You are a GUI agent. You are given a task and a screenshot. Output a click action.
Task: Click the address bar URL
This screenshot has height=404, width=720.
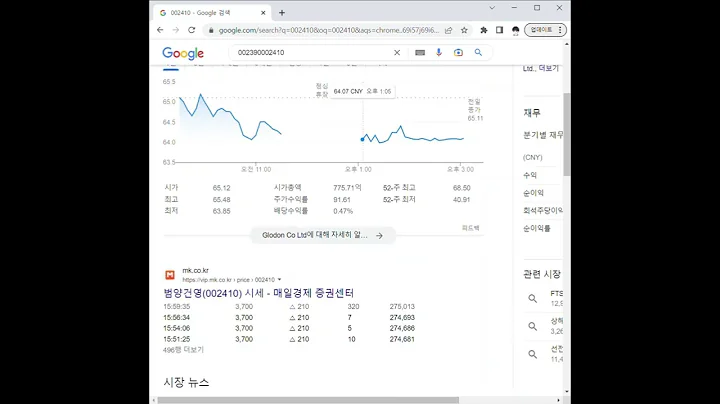point(329,30)
